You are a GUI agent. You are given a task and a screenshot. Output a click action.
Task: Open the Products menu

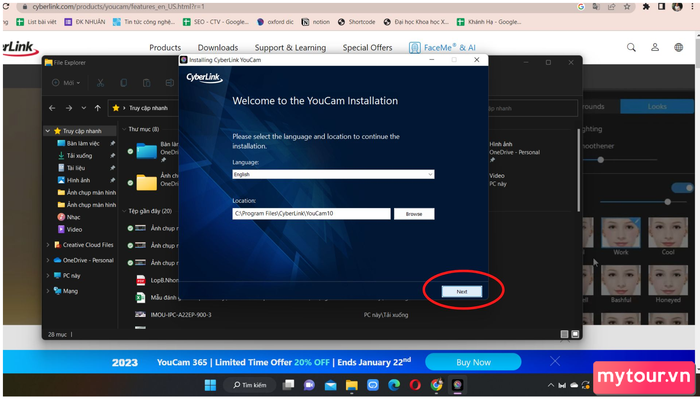[x=165, y=47]
